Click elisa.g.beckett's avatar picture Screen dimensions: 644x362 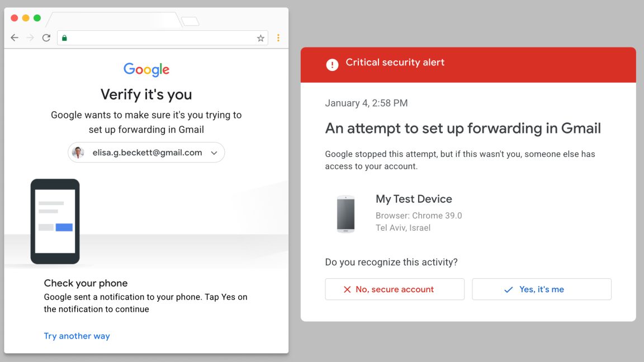click(x=78, y=152)
